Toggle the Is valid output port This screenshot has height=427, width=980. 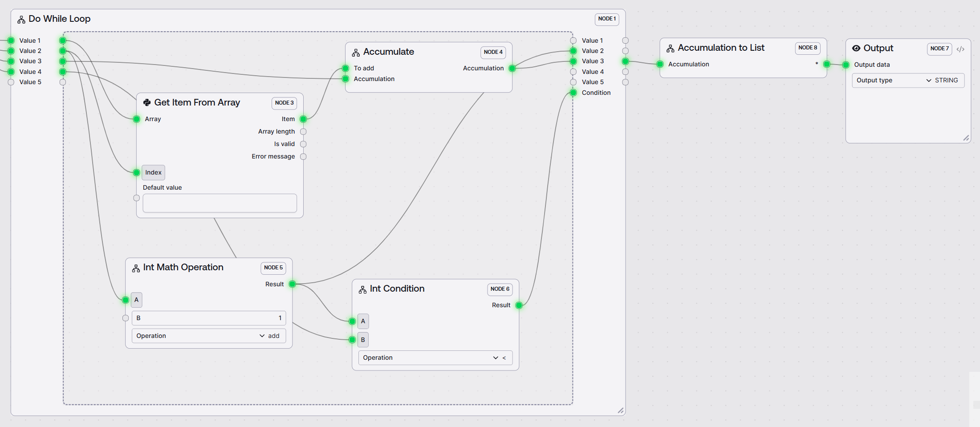[303, 144]
